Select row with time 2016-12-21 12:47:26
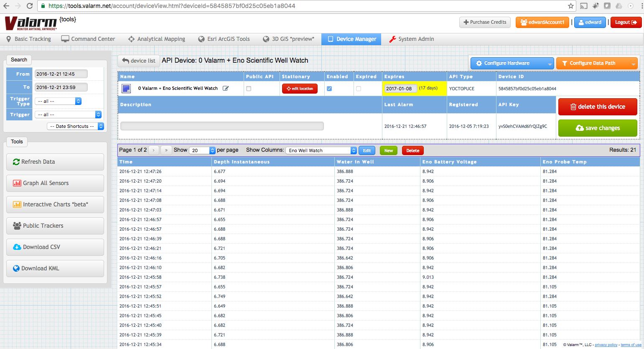Screen dimensions: 644x349 click(379, 171)
